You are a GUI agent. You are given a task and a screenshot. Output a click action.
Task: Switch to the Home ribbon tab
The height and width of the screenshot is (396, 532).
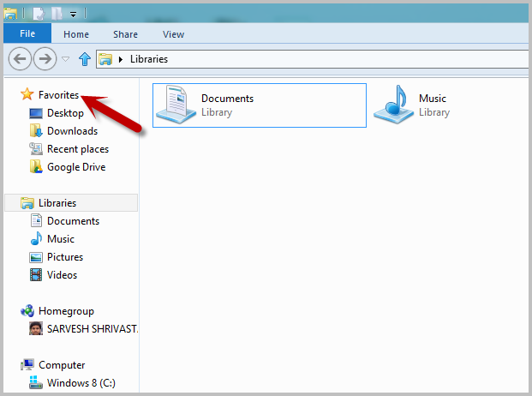76,34
